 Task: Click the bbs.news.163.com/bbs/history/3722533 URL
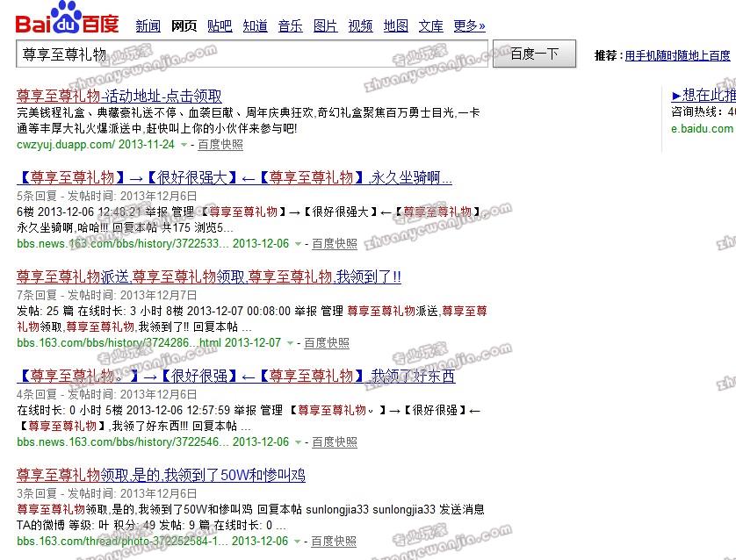coord(123,244)
